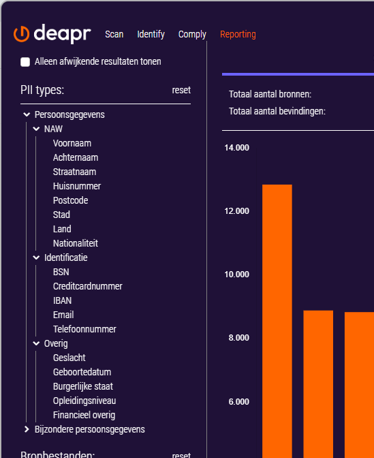Pick Huisnummer in the NAW list
This screenshot has height=458, width=374.
click(x=77, y=186)
